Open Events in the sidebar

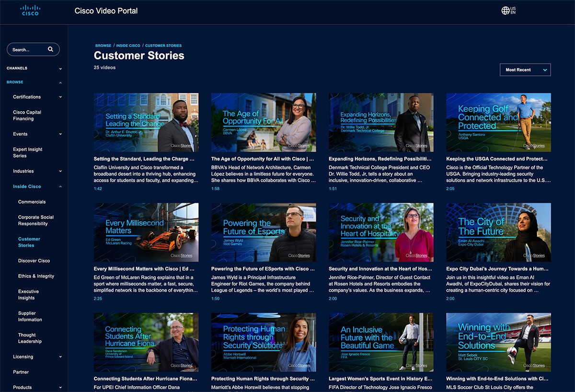20,134
